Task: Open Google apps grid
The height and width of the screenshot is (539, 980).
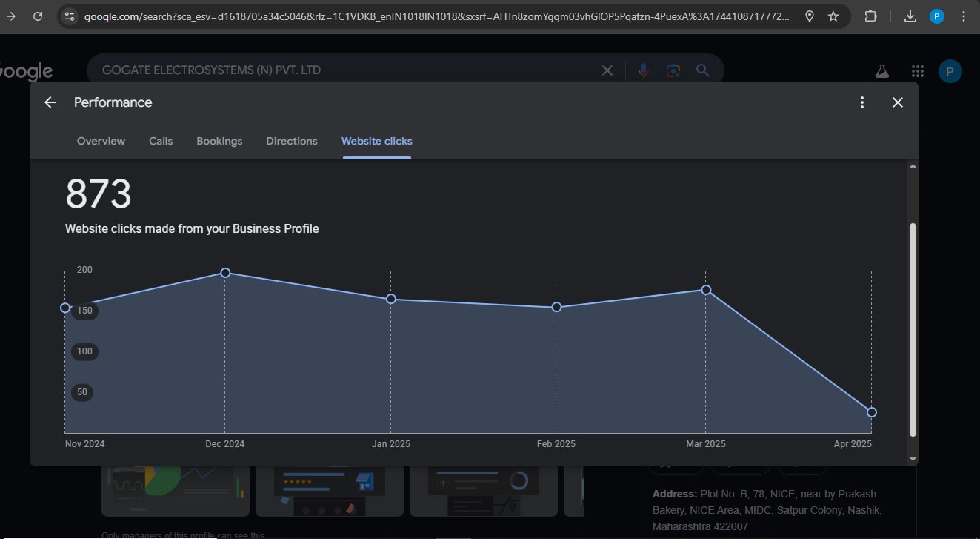Action: [917, 71]
